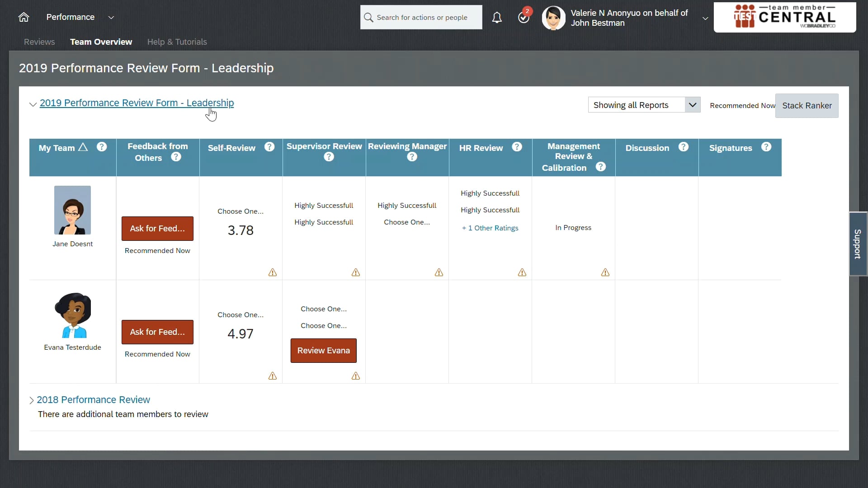Image resolution: width=868 pixels, height=488 pixels.
Task: Click the warning triangle beside My Team
Action: pos(83,146)
